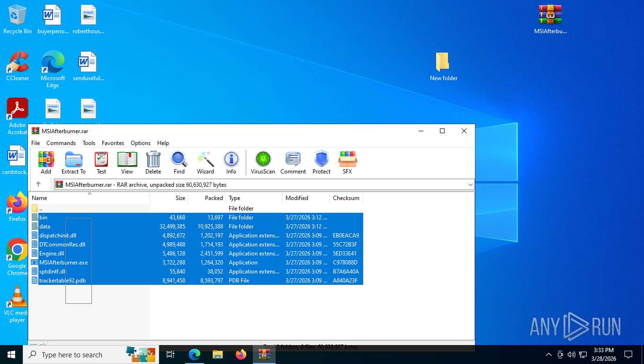644x364 pixels.
Task: Open buyerperio Word document on desktop
Action: 53,19
